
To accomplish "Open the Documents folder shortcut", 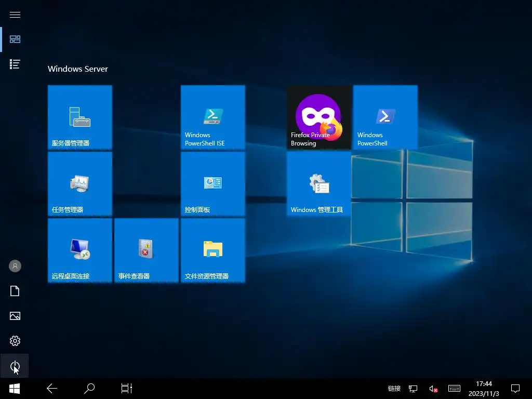I will coord(15,291).
